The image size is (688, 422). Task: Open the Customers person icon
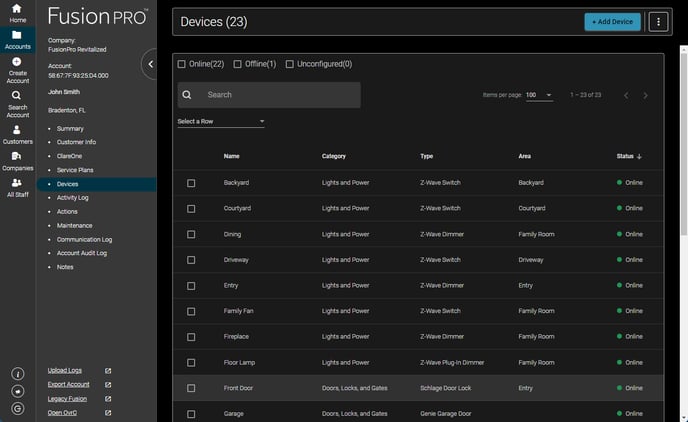point(17,130)
